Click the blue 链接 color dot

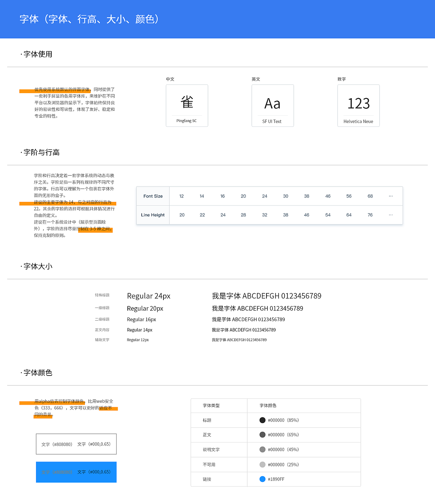(262, 479)
